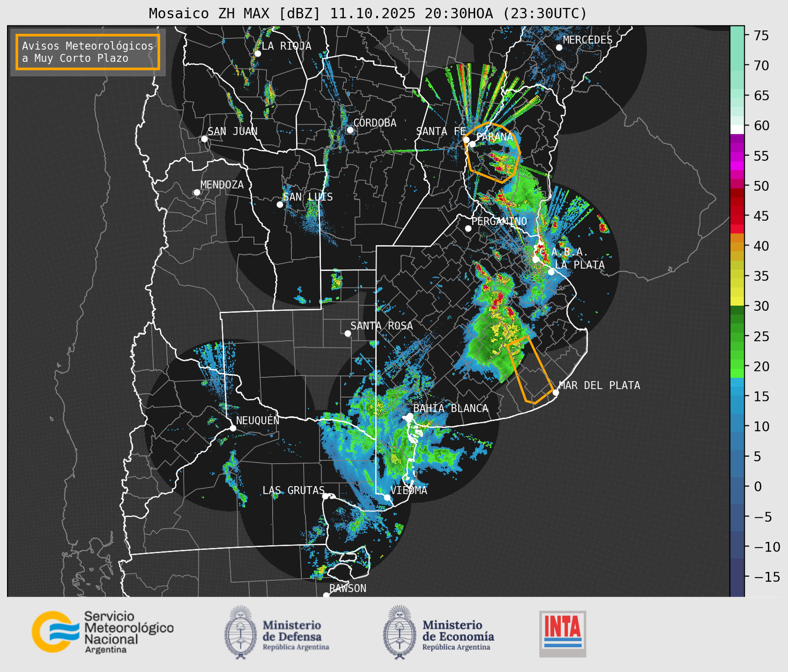
Task: Click the Ministerio de Economía coat of arms
Action: [399, 632]
